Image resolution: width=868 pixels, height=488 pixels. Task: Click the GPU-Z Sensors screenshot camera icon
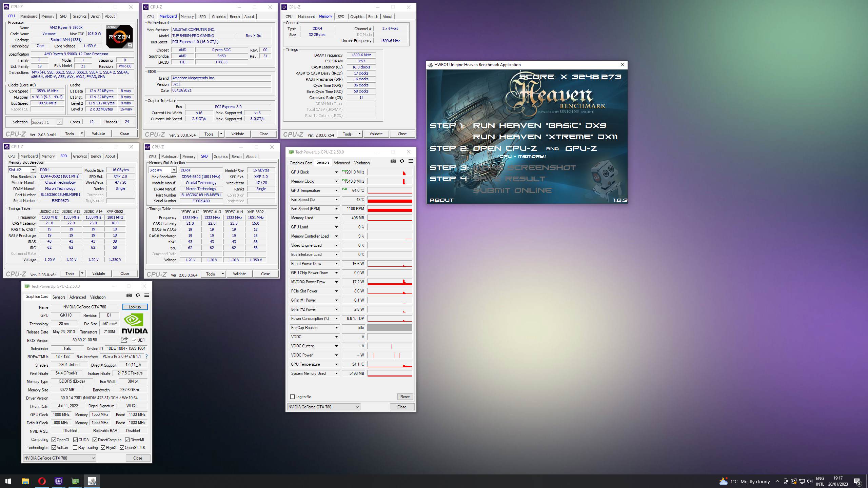coord(393,161)
